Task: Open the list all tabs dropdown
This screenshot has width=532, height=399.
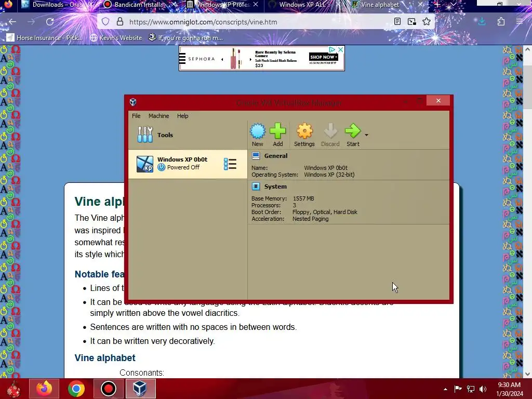Action: tap(454, 4)
